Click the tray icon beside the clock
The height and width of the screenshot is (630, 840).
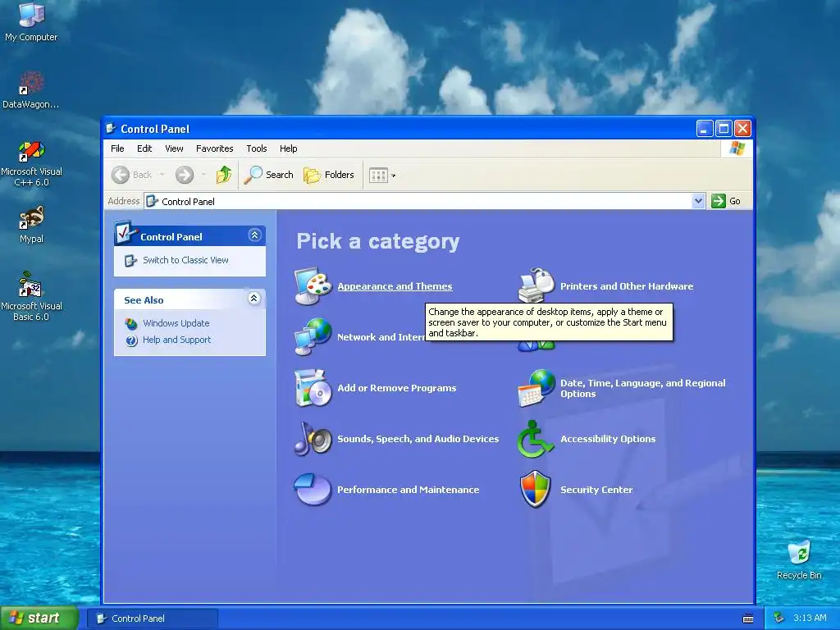point(779,619)
